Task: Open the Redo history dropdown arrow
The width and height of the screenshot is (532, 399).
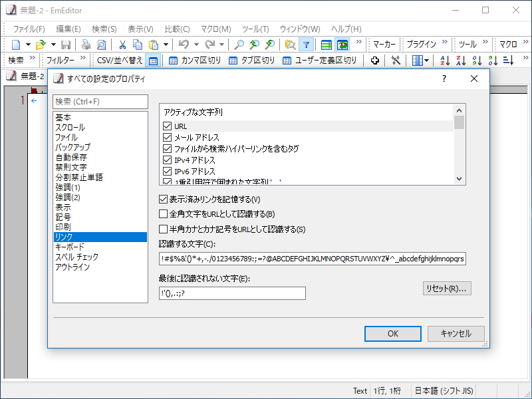Action: tap(221, 45)
